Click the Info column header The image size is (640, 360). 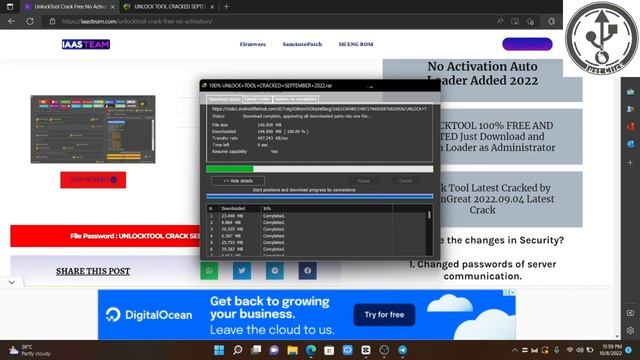coord(327,208)
